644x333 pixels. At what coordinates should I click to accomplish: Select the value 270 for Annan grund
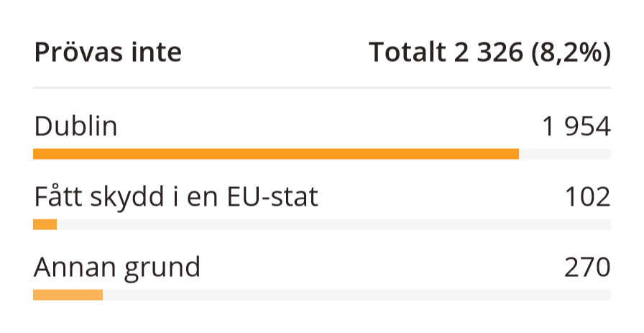[x=587, y=267]
